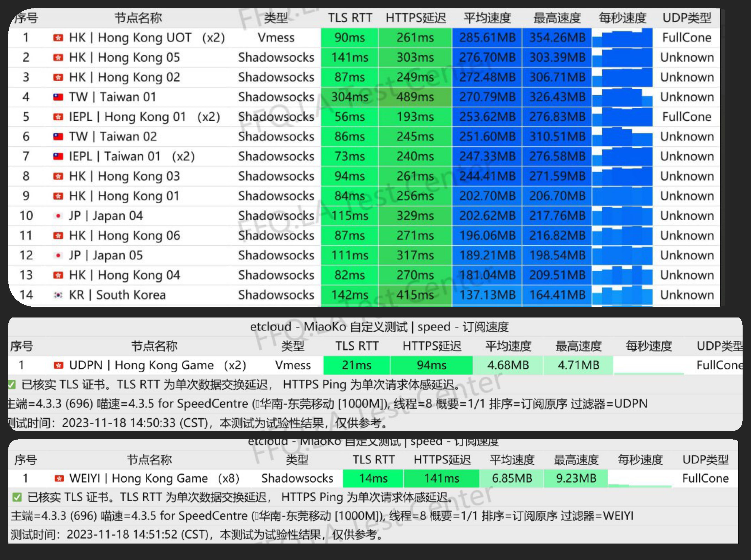Click the flag beside WEIYI Hong Kong Game
This screenshot has height=560, width=751.
(59, 479)
